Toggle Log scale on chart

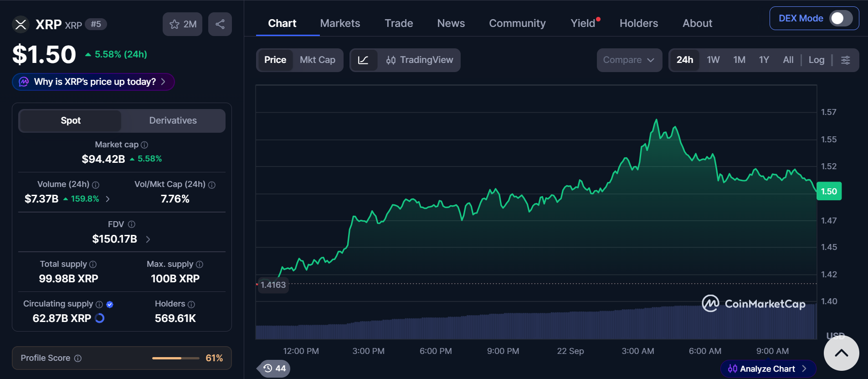(817, 60)
